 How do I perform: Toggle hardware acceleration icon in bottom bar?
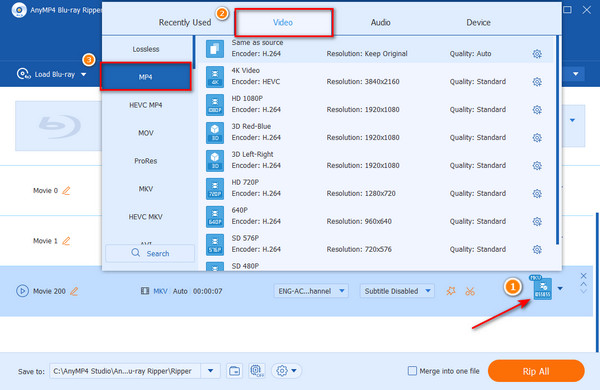point(257,370)
